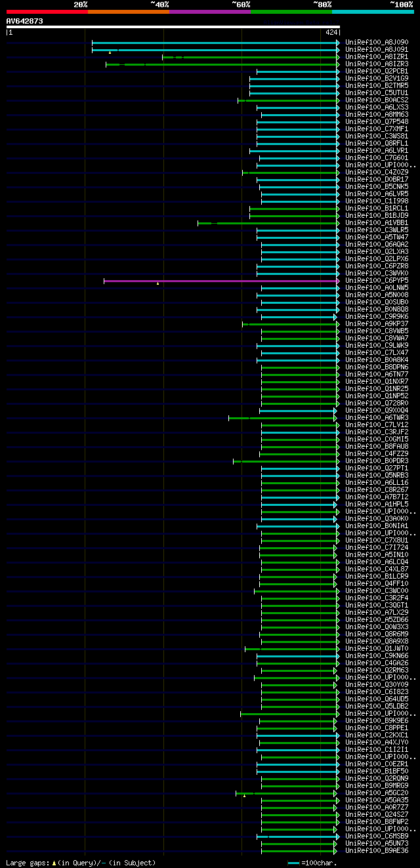The height and width of the screenshot is (868, 420).
Task: Select the UniRef100_C9R9K6 label
Action: click(377, 317)
